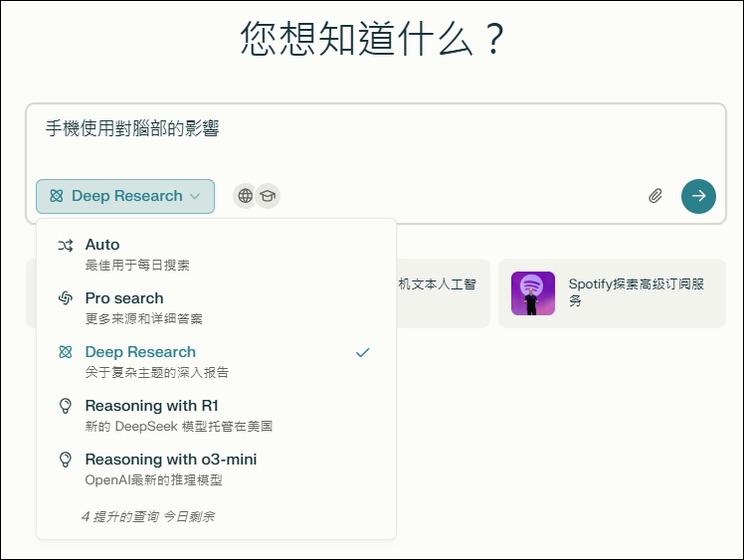Click the chevron arrow on Deep Research button
The image size is (744, 560).
tap(195, 197)
